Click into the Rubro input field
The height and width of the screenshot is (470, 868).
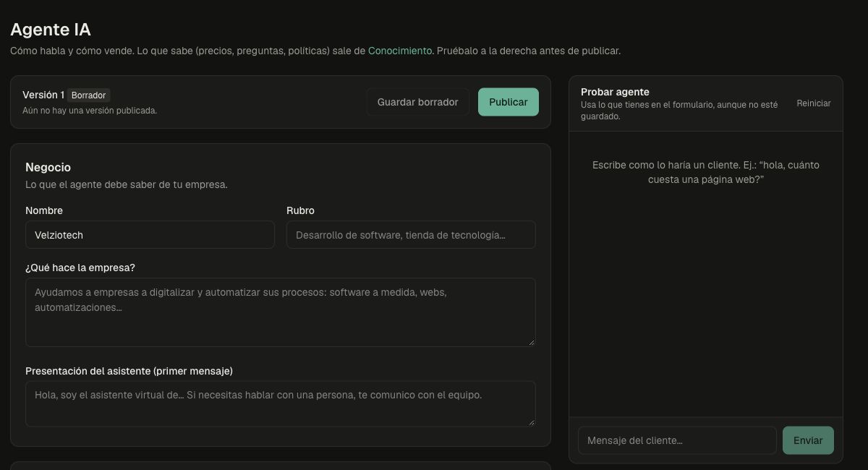tap(411, 235)
